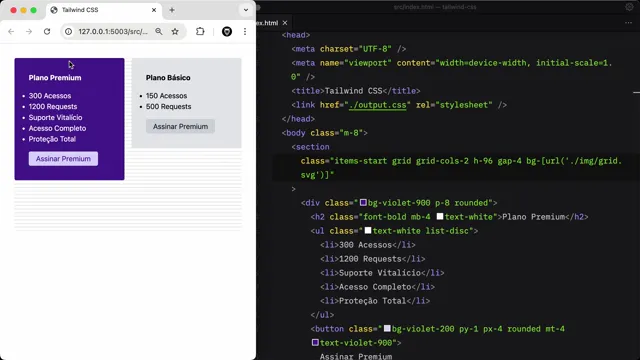Expand the browser tab search dropdown
640x360 pixels.
(x=246, y=10)
